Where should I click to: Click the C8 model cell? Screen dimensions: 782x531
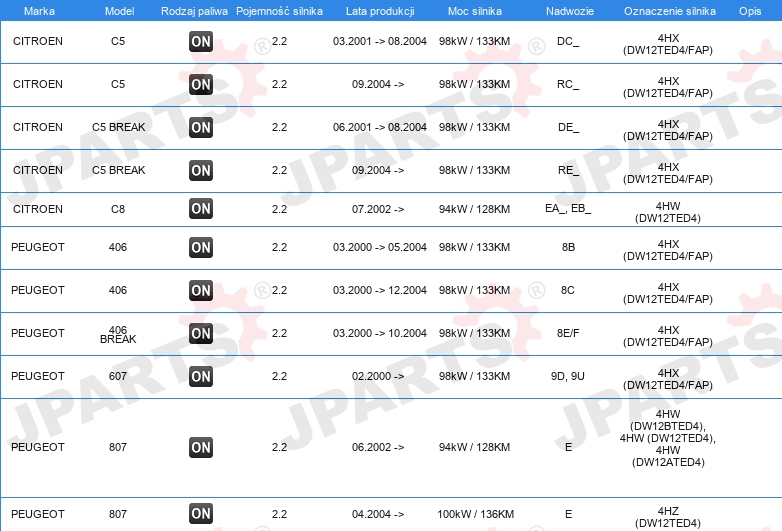pos(118,209)
